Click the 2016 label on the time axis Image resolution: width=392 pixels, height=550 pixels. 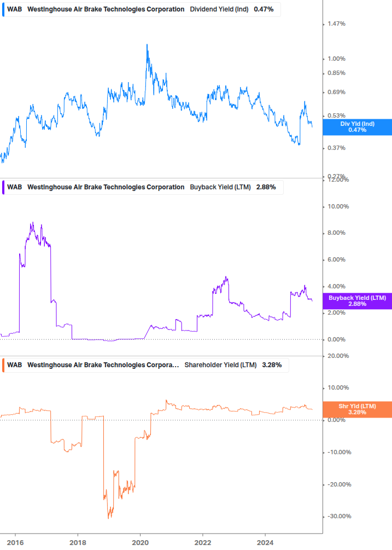15,543
